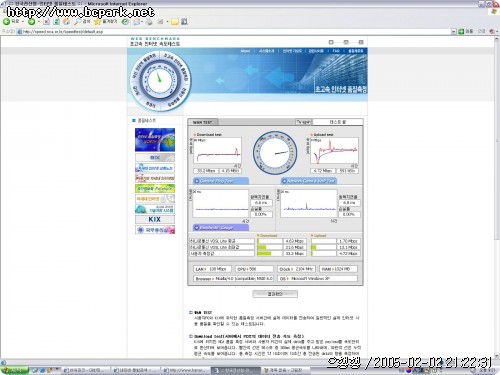Click the page icon in the address bar
The height and width of the screenshot is (375, 500).
19,32
